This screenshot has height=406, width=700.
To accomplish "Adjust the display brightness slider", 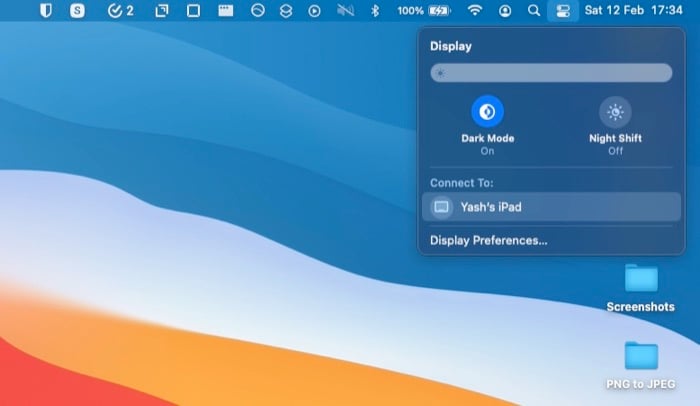I will [x=551, y=73].
